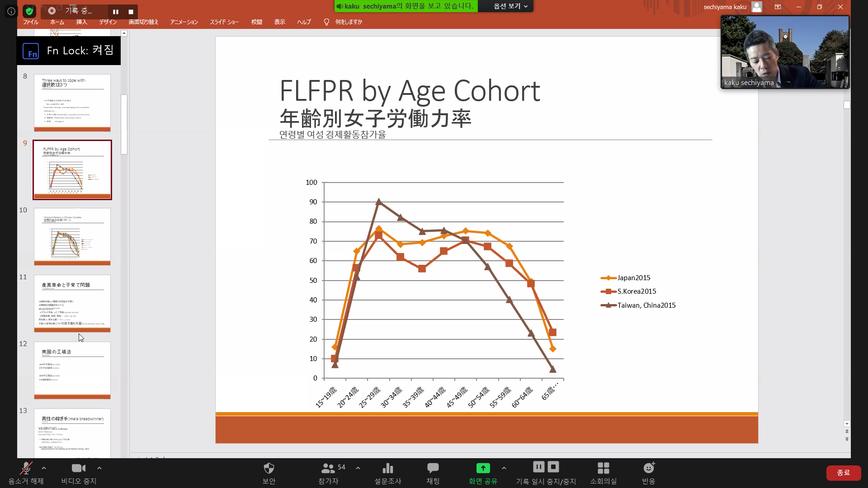This screenshot has height=488, width=868.
Task: Open the アニメーション ribbon tab
Action: pos(184,22)
